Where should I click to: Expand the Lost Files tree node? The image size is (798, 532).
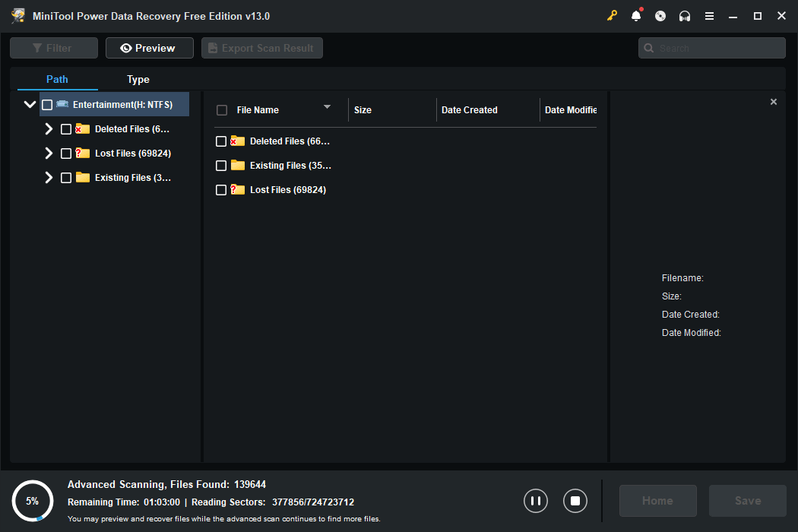pyautogui.click(x=49, y=154)
